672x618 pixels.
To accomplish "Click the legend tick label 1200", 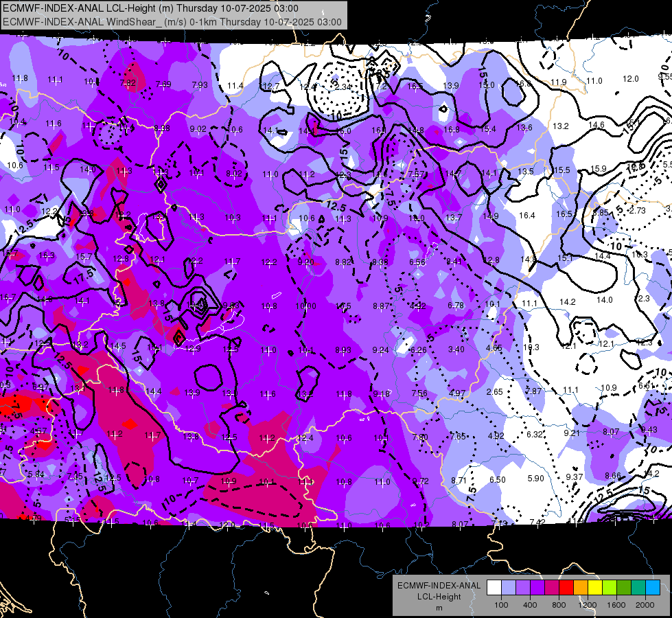I will pos(588,605).
